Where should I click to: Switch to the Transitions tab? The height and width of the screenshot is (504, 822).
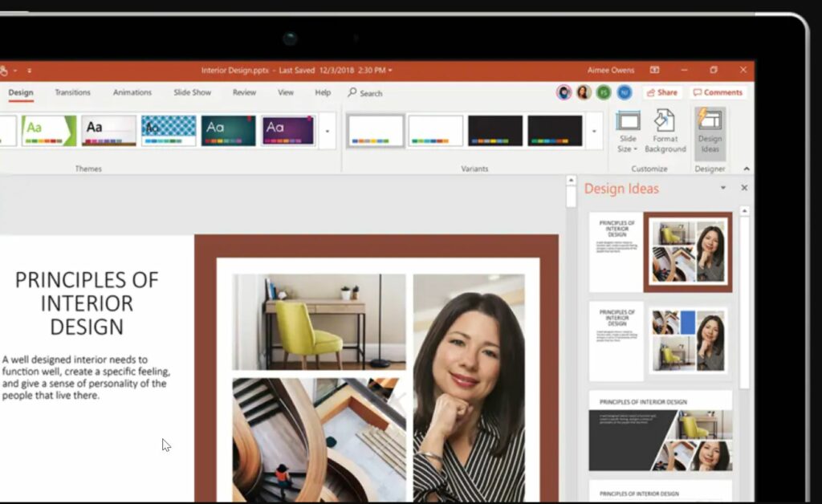[72, 93]
